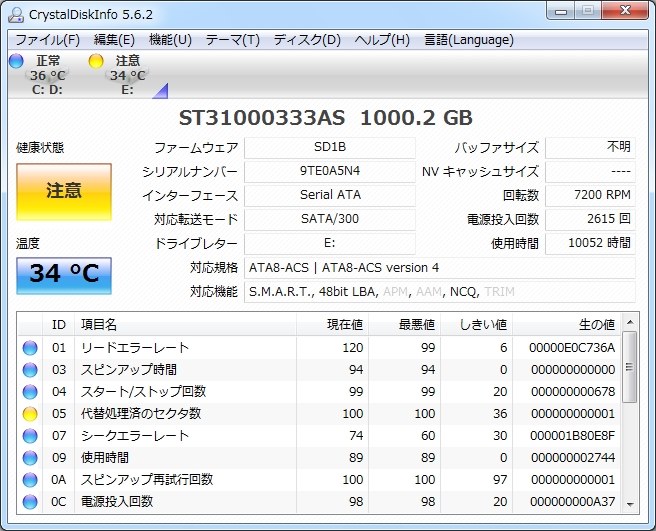Click the status icon for row ID 09
656x531 pixels.
tap(30, 458)
